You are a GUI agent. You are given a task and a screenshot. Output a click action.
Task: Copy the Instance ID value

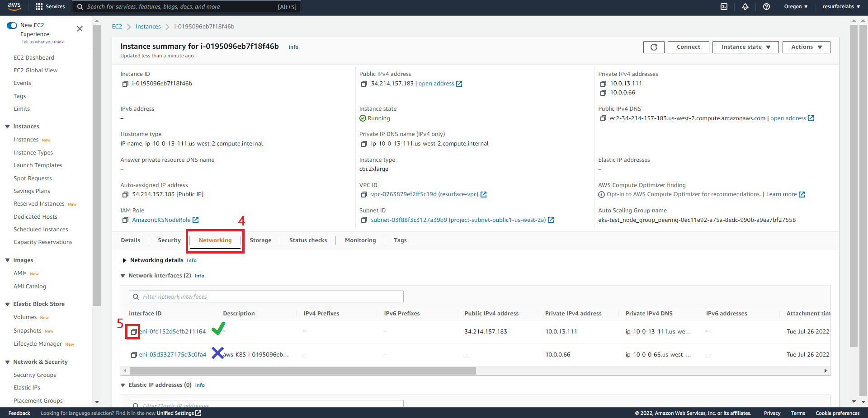(125, 84)
